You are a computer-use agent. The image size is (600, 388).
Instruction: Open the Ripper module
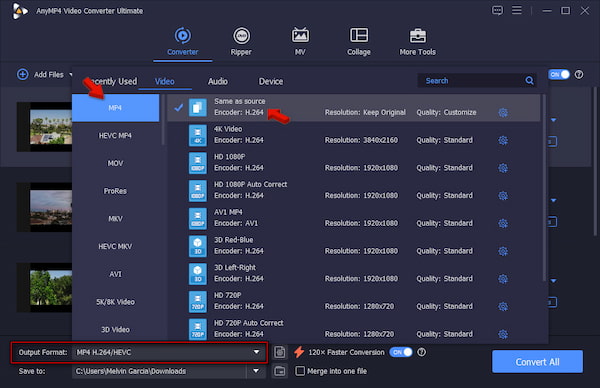(x=241, y=41)
